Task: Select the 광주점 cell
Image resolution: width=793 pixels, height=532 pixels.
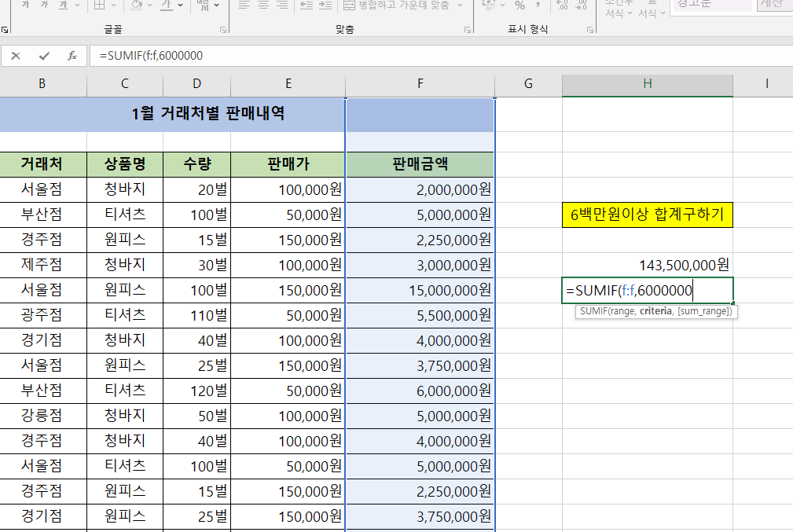Action: click(43, 316)
